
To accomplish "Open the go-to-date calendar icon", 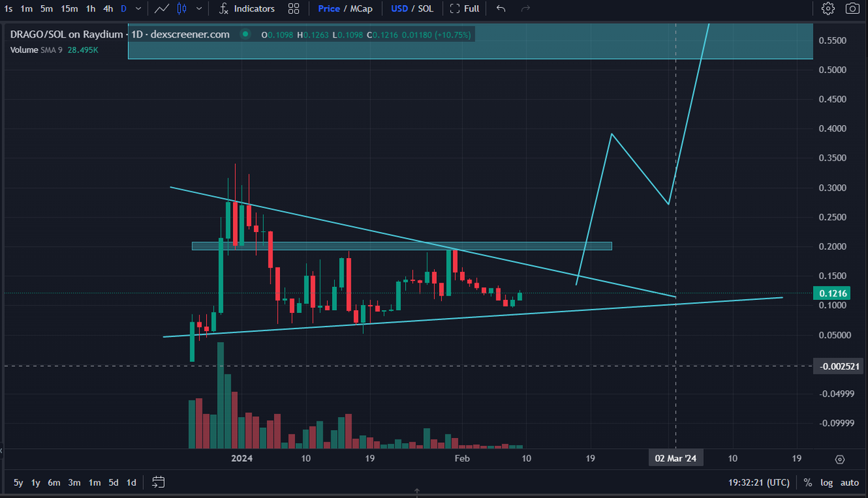I will [x=159, y=481].
